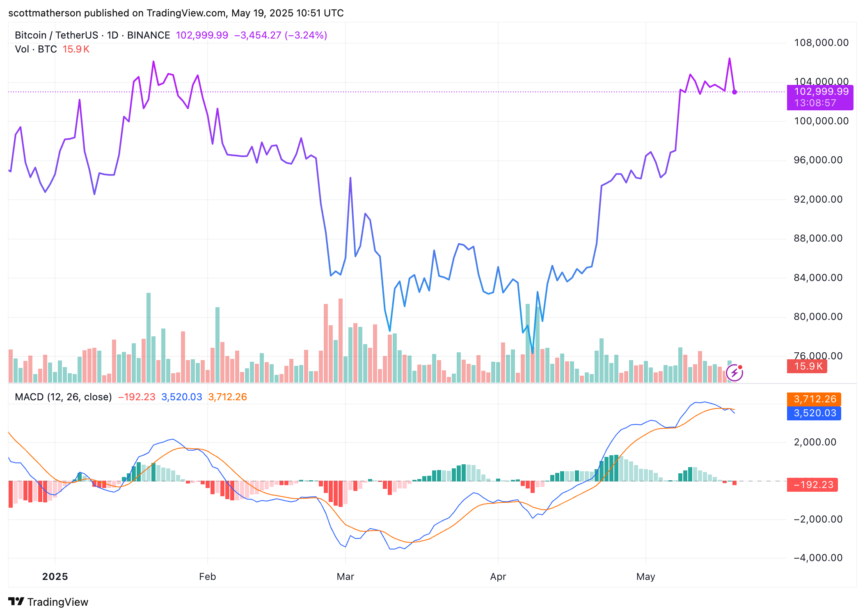Click the scottmatherson published header text
The height and width of the screenshot is (616, 865).
pyautogui.click(x=176, y=13)
